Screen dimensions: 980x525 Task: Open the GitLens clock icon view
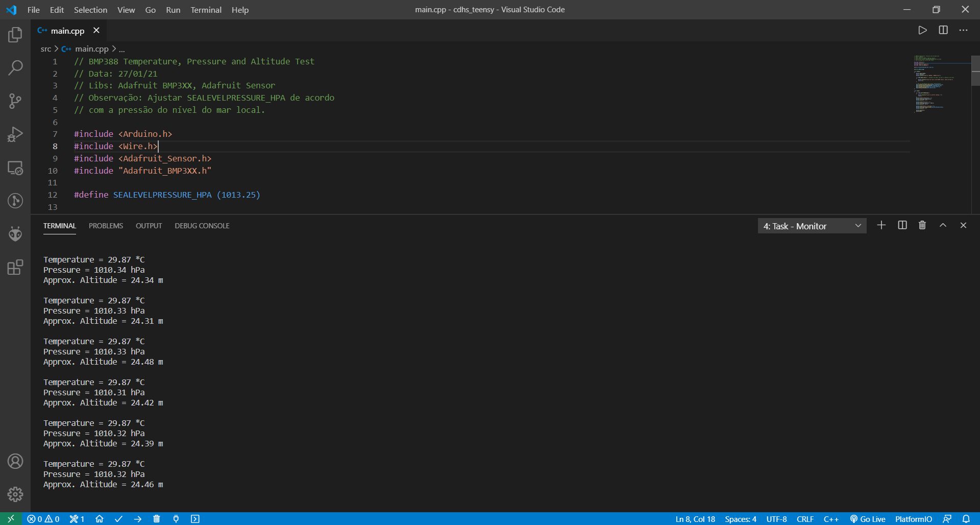[x=15, y=201]
